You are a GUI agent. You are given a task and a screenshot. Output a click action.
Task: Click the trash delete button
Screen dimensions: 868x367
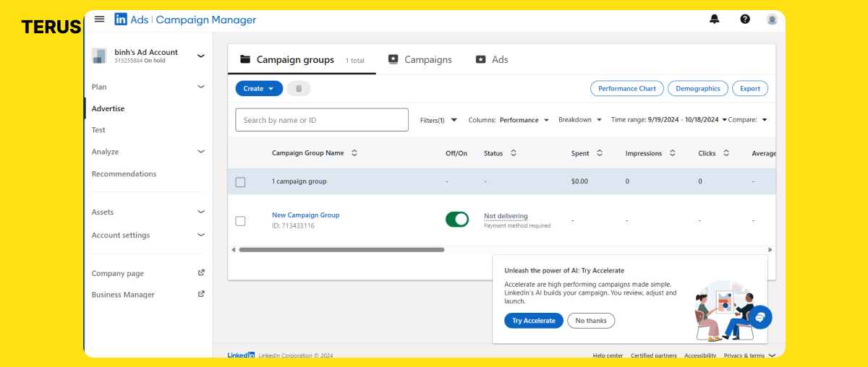tap(299, 88)
